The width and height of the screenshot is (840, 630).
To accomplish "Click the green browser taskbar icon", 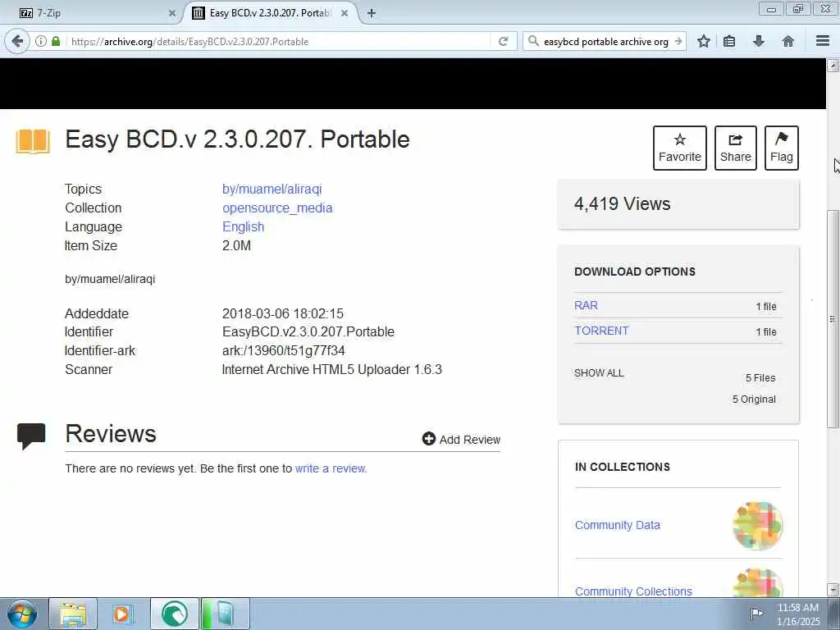I will pos(175,614).
